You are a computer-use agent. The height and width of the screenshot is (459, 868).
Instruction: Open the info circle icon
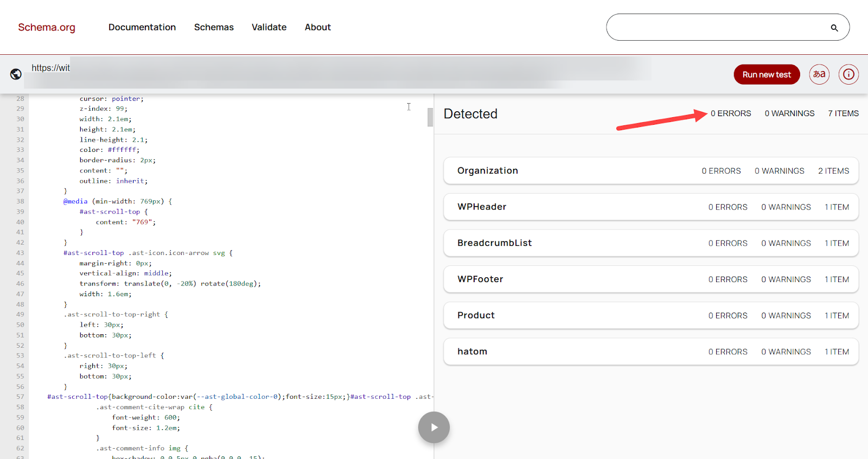click(x=848, y=74)
